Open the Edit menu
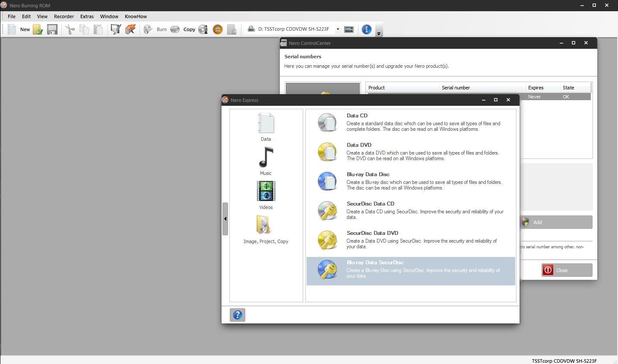The image size is (618, 364). 26,16
